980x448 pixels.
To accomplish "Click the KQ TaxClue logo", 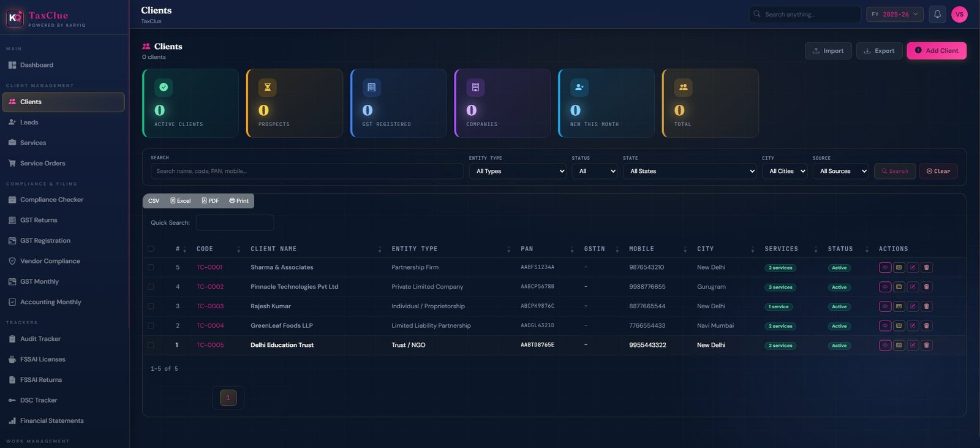I will tap(15, 18).
